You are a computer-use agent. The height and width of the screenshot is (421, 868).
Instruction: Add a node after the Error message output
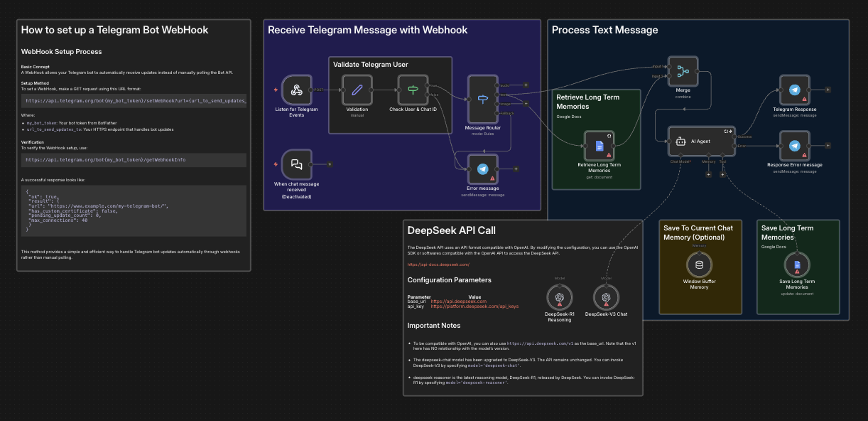click(x=516, y=169)
